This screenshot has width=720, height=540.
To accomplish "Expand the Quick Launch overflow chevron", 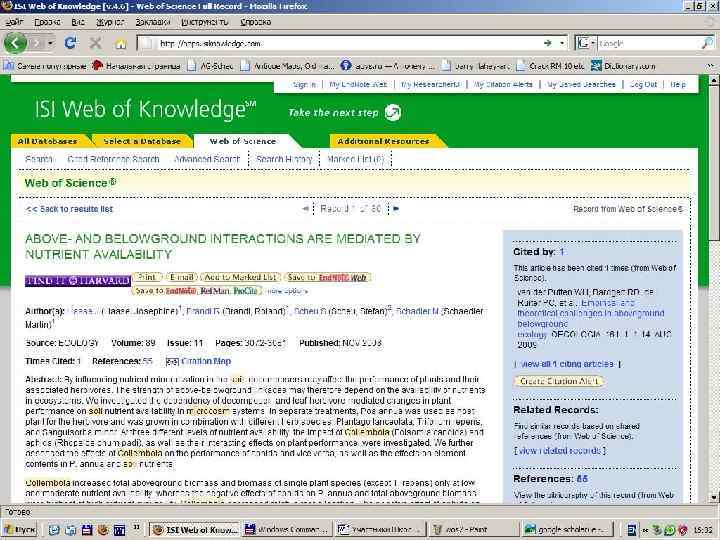I will coord(136,528).
